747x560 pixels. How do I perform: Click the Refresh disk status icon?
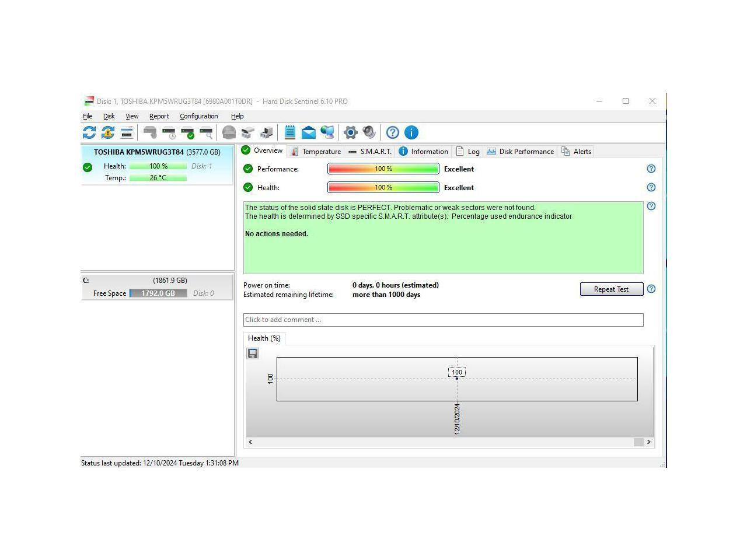coord(89,132)
